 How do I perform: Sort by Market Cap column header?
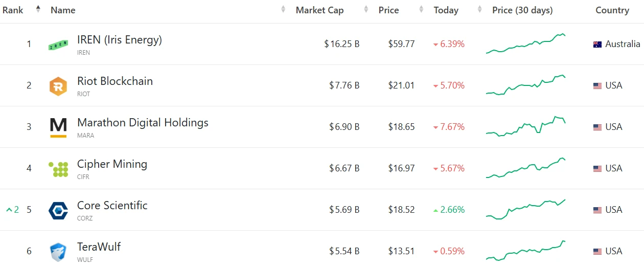click(x=319, y=10)
